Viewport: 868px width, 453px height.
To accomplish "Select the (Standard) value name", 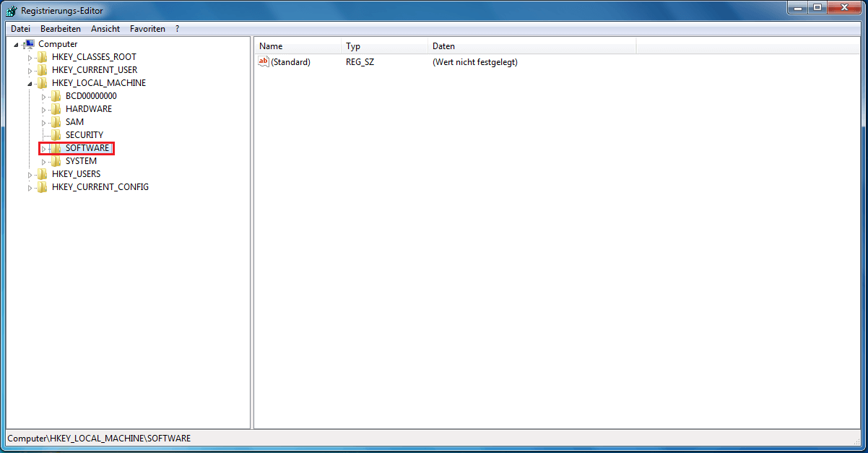I will (x=290, y=62).
